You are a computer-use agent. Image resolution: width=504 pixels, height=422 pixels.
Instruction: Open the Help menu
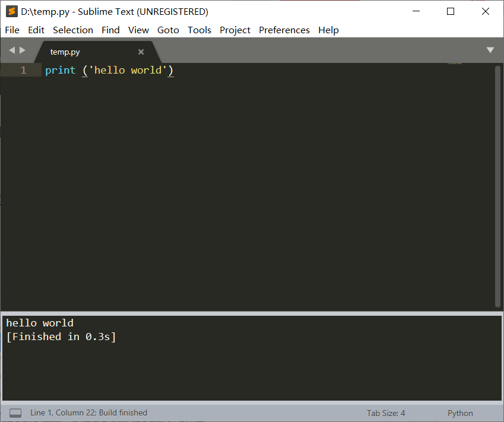328,30
